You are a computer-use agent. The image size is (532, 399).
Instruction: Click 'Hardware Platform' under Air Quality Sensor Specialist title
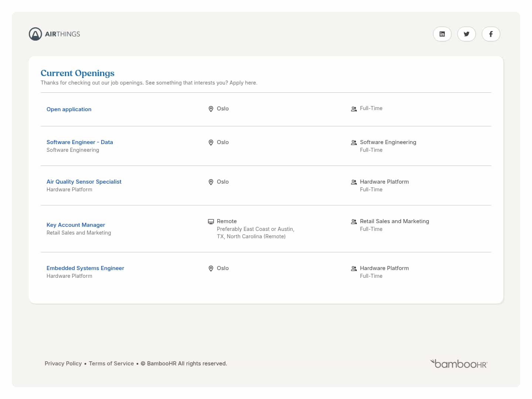coord(69,190)
